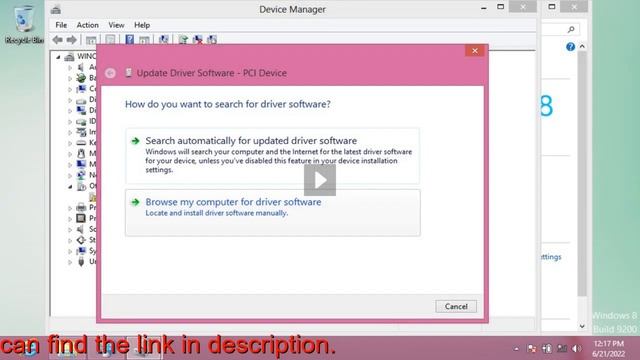Select the USB controllers plug icon in the tree

81,262
